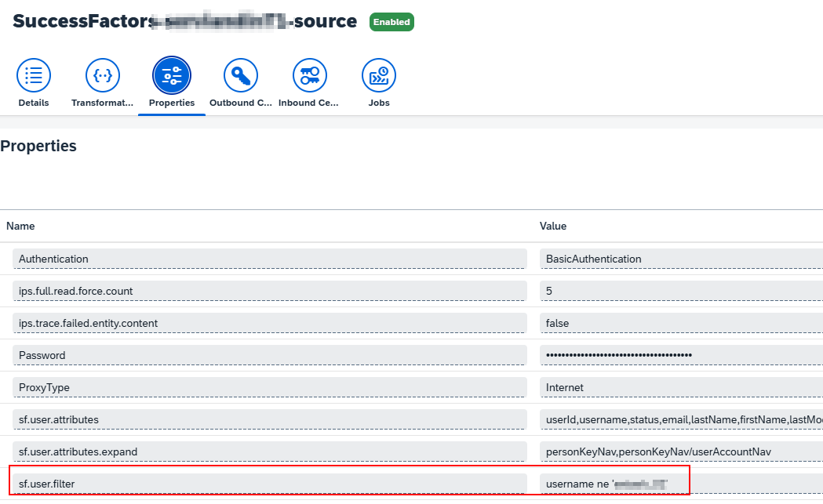Click the masked password value field
Viewport: 823px width, 504px height.
tap(681, 355)
